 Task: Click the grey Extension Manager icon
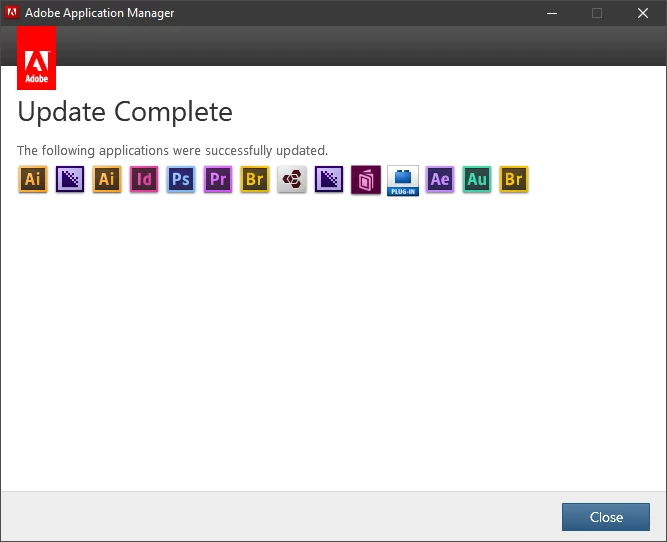coord(292,179)
